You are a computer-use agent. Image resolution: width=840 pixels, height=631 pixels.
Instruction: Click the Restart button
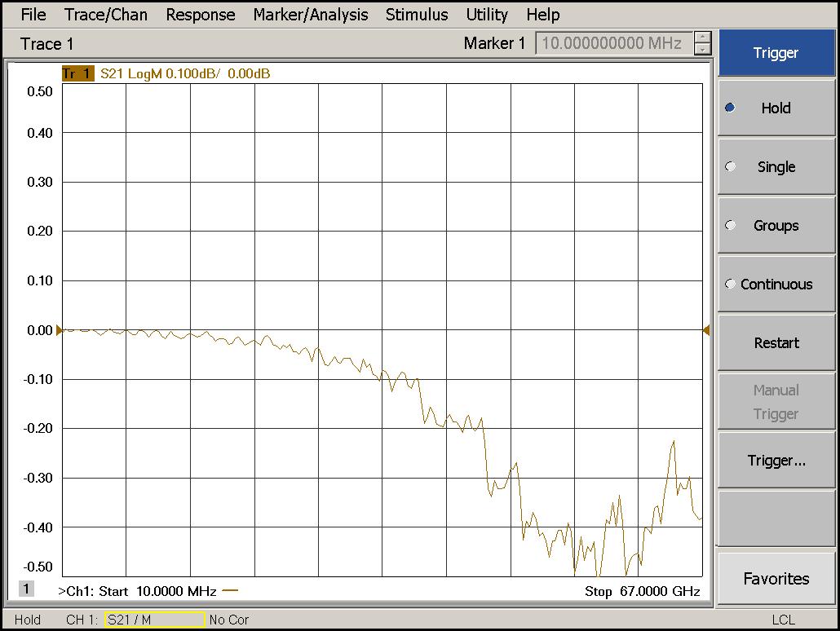776,343
